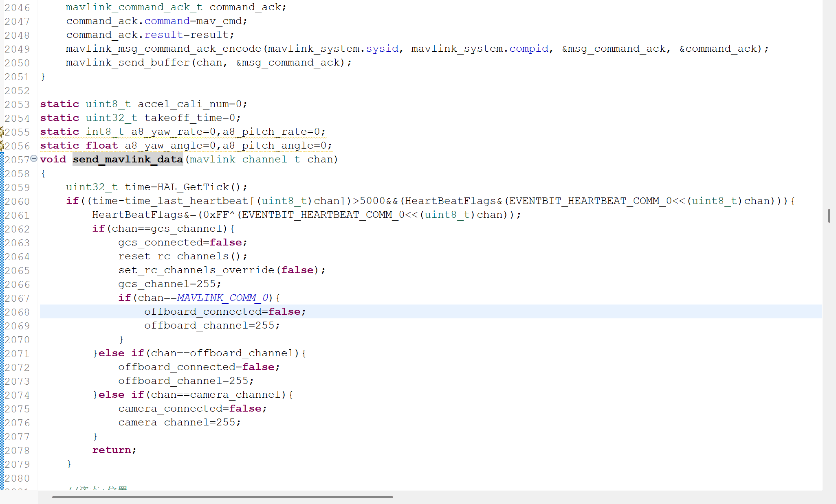Click the blue checkered change bar beside line 2060
836x504 pixels.
point(2,201)
